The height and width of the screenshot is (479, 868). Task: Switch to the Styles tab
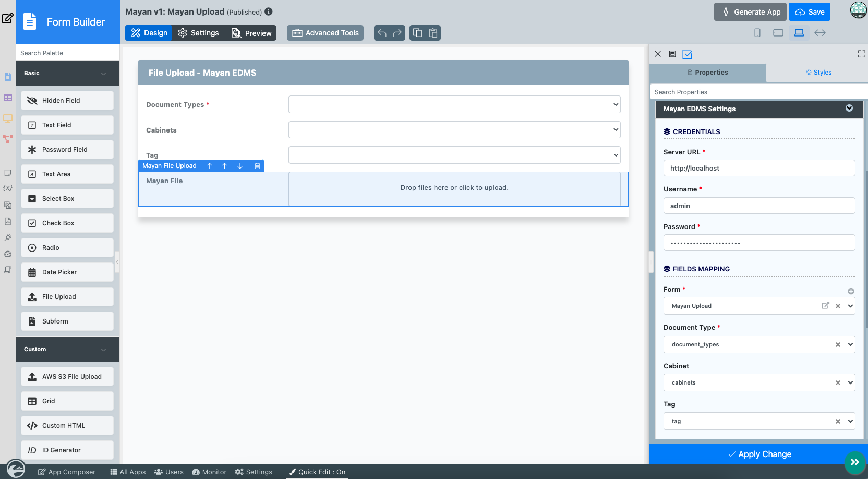click(x=818, y=73)
